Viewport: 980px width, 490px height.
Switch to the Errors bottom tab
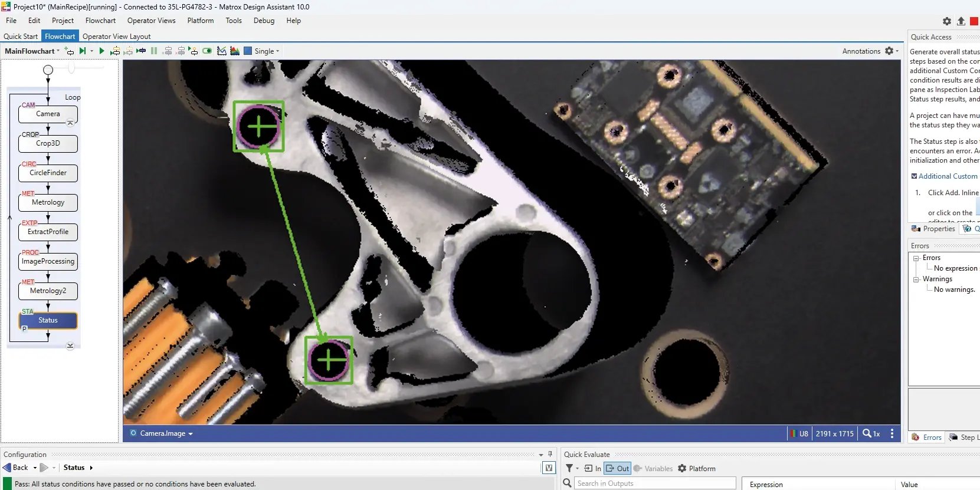927,437
